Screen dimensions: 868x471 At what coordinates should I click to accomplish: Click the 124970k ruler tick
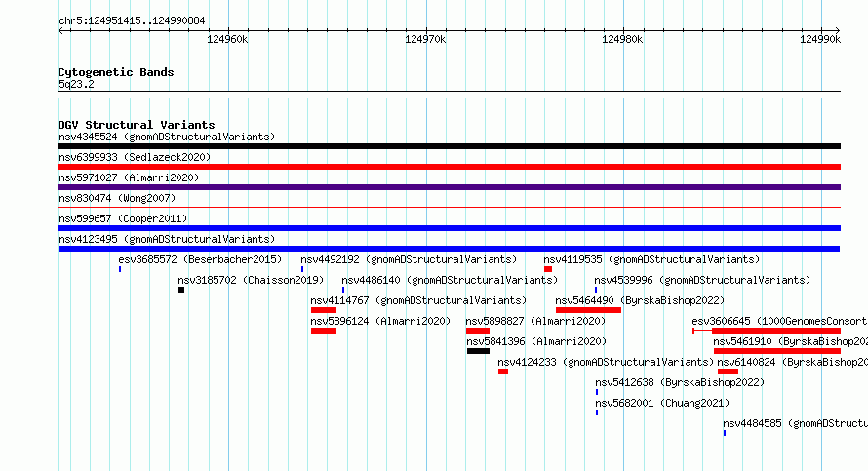point(425,39)
